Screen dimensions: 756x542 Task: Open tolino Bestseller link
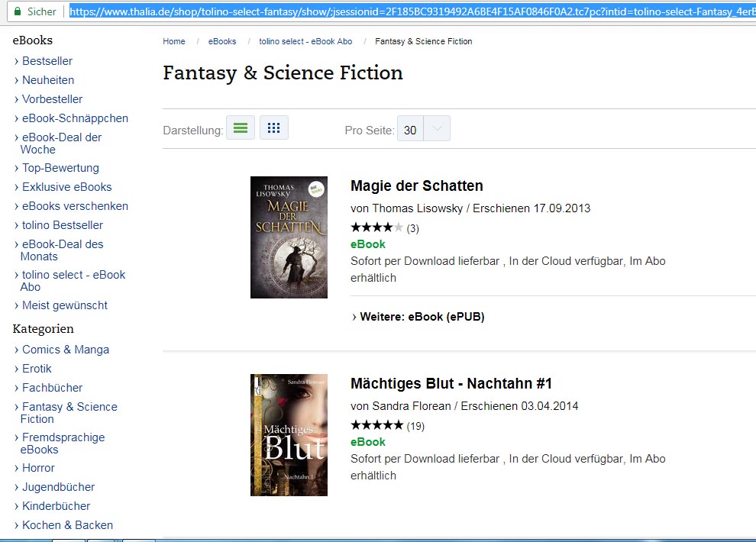click(62, 225)
